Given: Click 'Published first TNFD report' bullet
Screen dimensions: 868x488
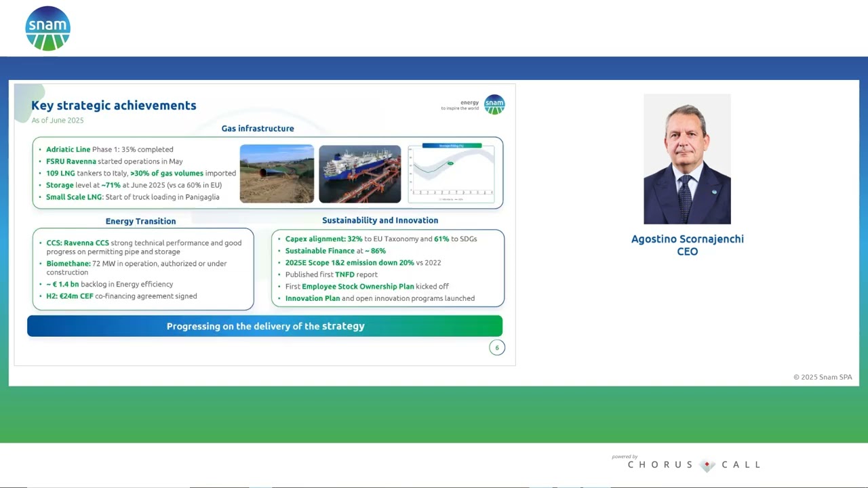Looking at the screenshot, I should point(332,274).
